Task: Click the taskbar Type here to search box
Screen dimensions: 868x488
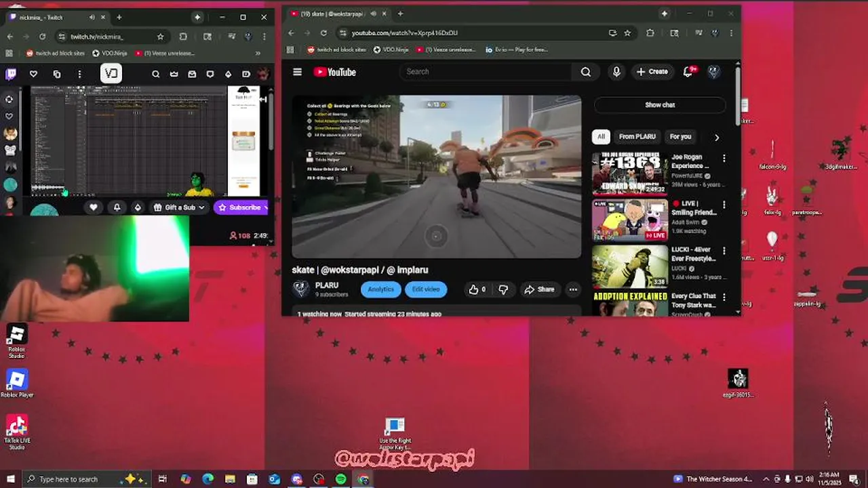Action: coord(87,479)
